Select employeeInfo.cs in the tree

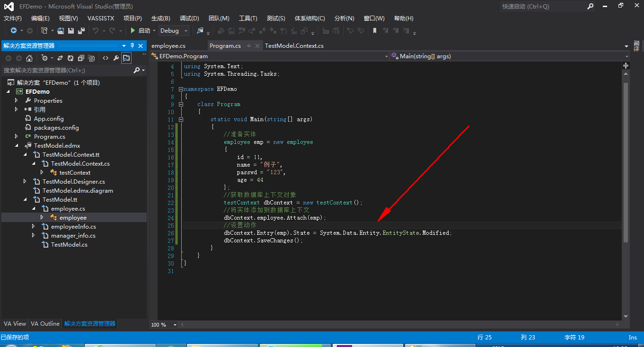[x=73, y=226]
